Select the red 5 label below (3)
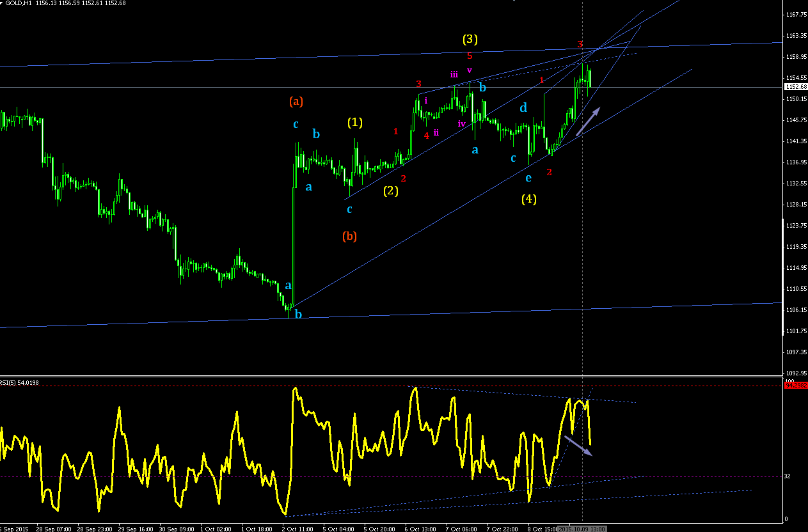This screenshot has height=532, width=808. coord(470,56)
